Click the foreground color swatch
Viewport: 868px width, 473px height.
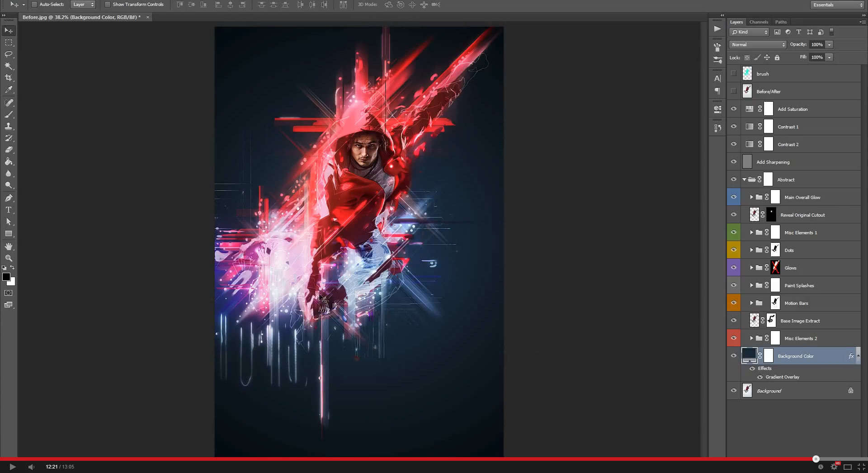(6, 277)
